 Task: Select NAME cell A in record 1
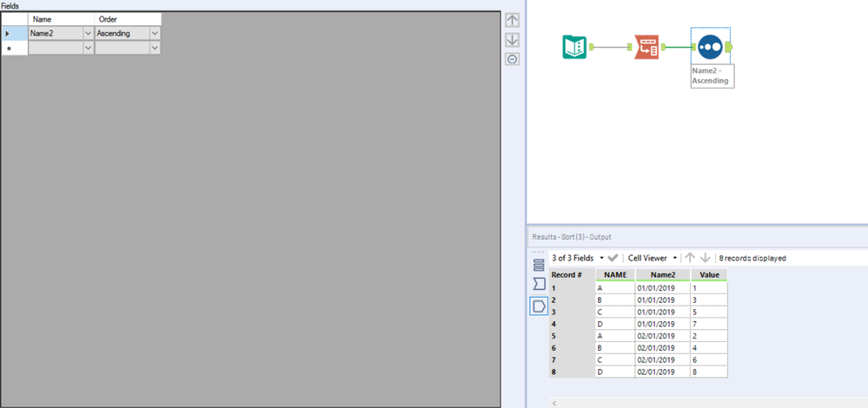point(615,288)
